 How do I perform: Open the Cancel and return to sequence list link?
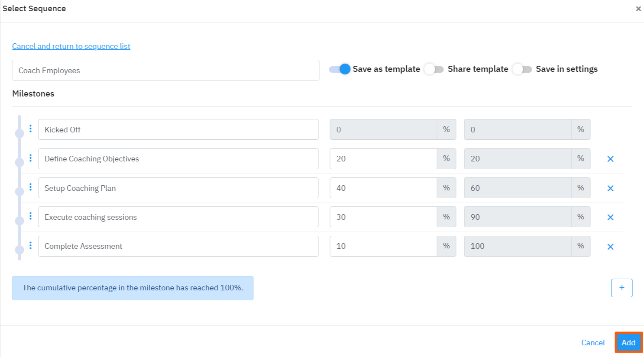pyautogui.click(x=71, y=46)
